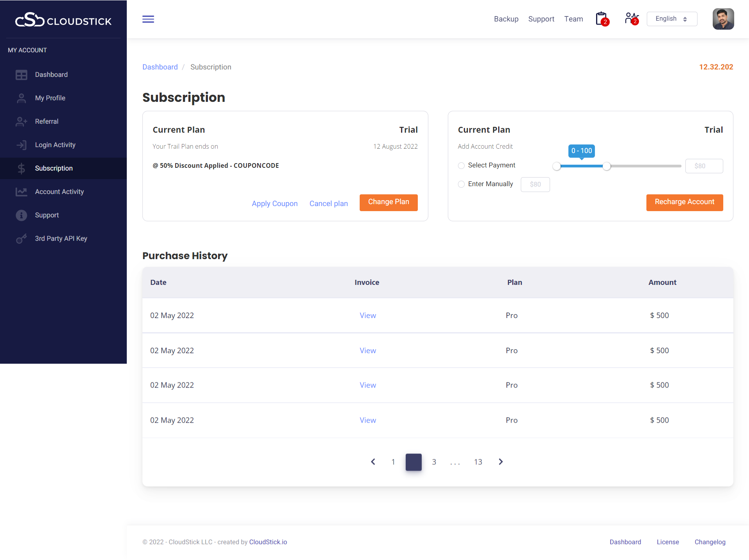Open Subscription in the sidebar menu
The width and height of the screenshot is (749, 560).
54,168
